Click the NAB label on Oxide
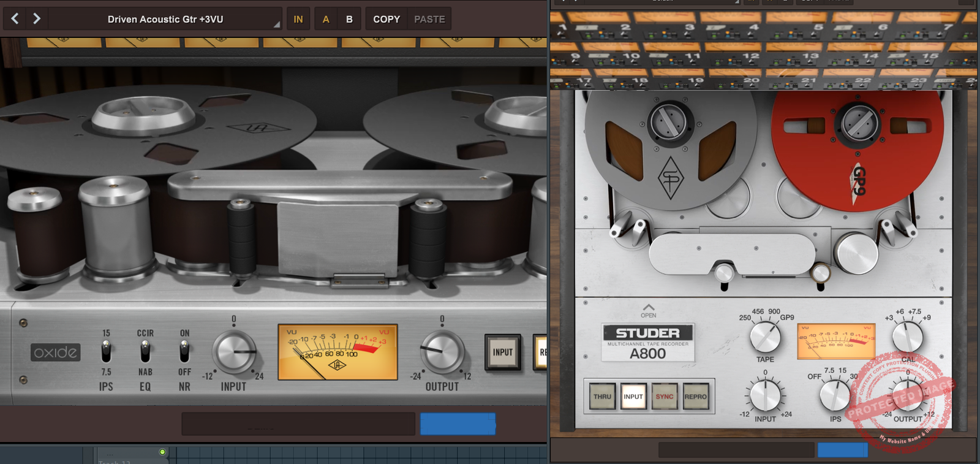The height and width of the screenshot is (464, 980). (145, 372)
